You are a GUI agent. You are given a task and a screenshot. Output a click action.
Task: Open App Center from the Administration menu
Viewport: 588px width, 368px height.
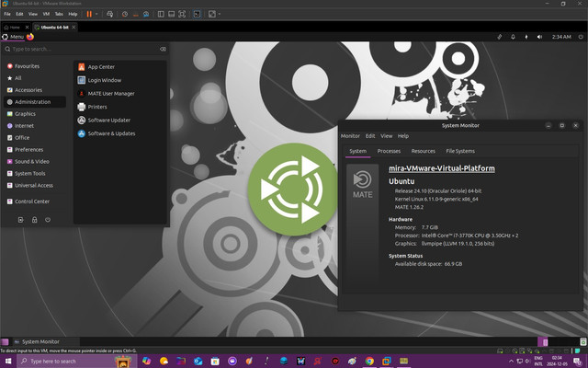pyautogui.click(x=100, y=67)
